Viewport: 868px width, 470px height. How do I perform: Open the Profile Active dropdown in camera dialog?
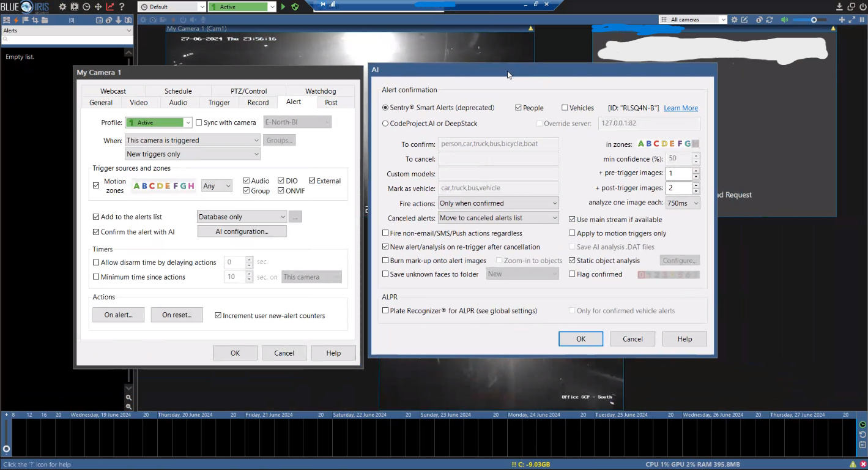(159, 122)
